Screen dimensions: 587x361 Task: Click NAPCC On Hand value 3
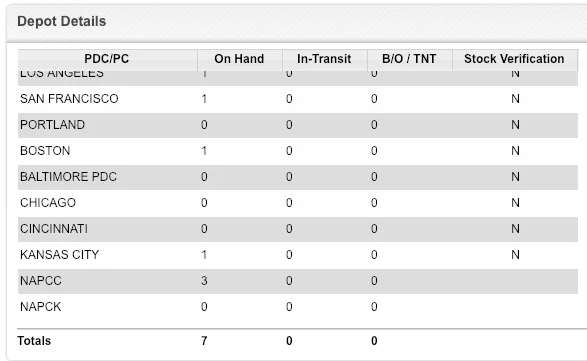(204, 281)
